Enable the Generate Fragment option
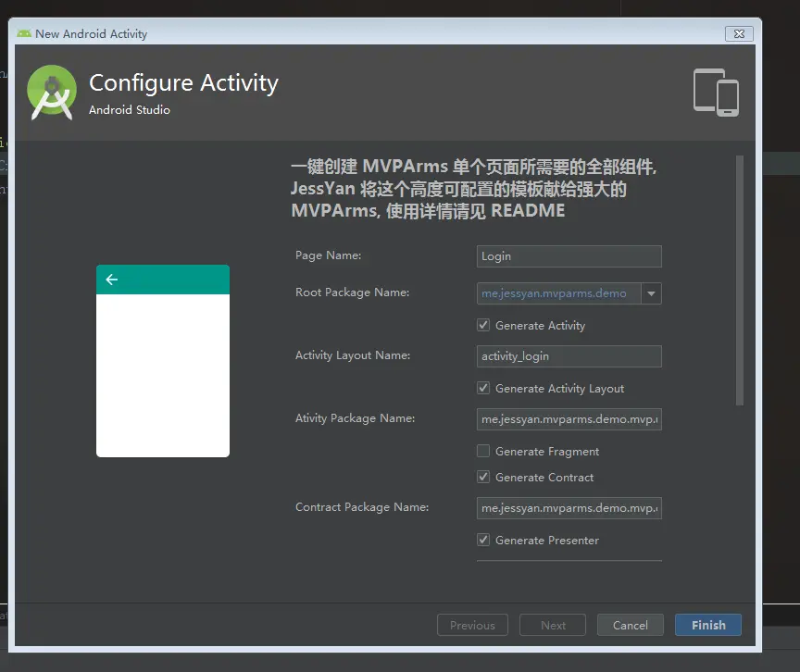 (482, 451)
